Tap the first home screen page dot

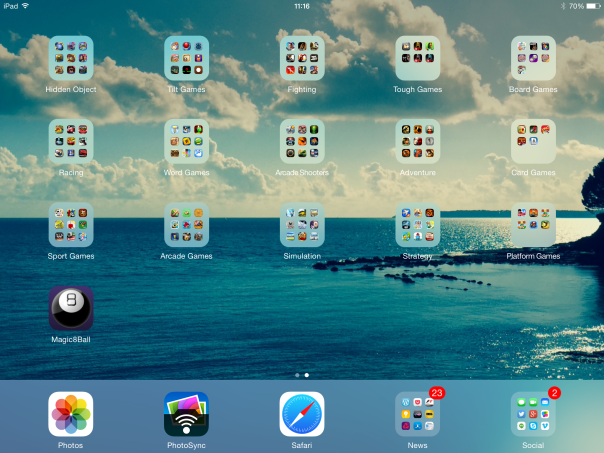(x=297, y=374)
